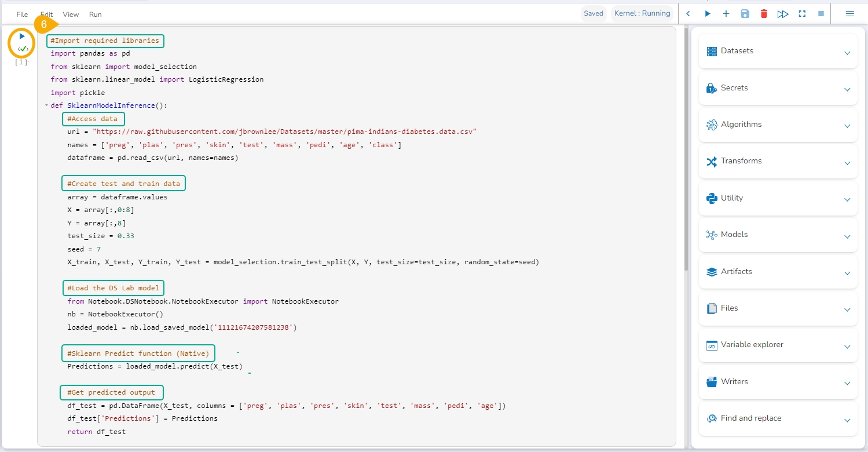Run all cells with the fast-forward icon

coord(783,14)
